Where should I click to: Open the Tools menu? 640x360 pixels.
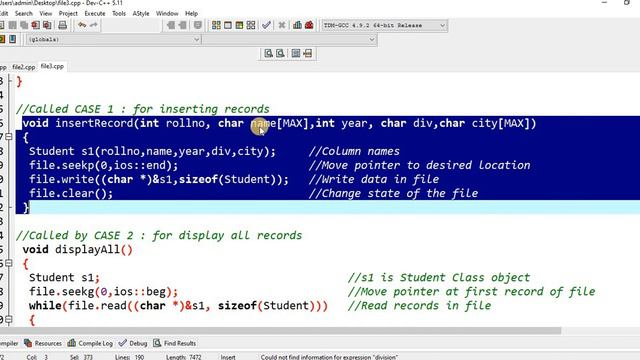(x=119, y=13)
